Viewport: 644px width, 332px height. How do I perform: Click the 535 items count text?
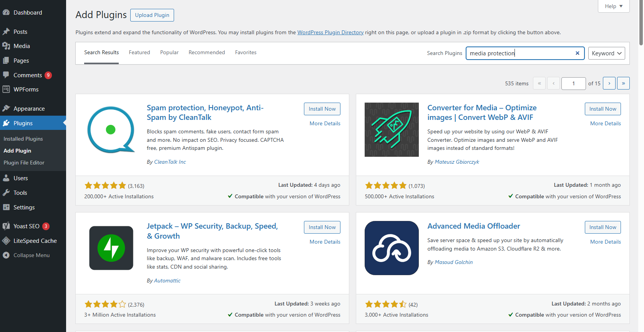(x=516, y=83)
